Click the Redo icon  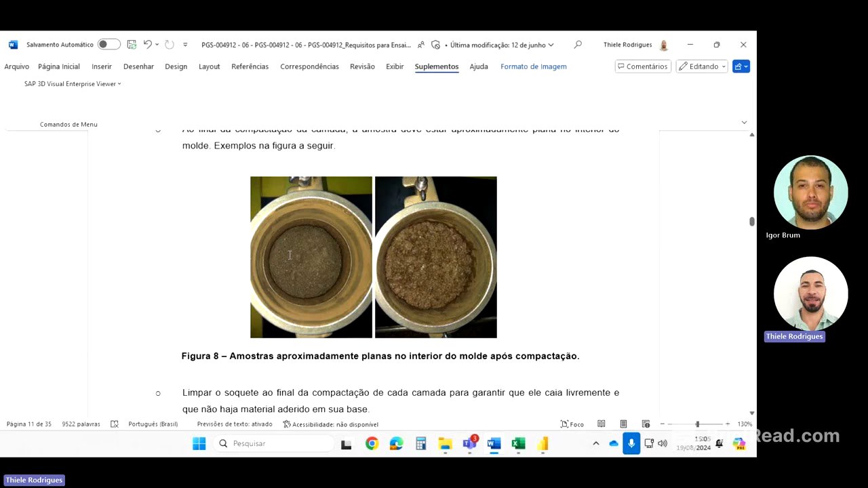(170, 45)
